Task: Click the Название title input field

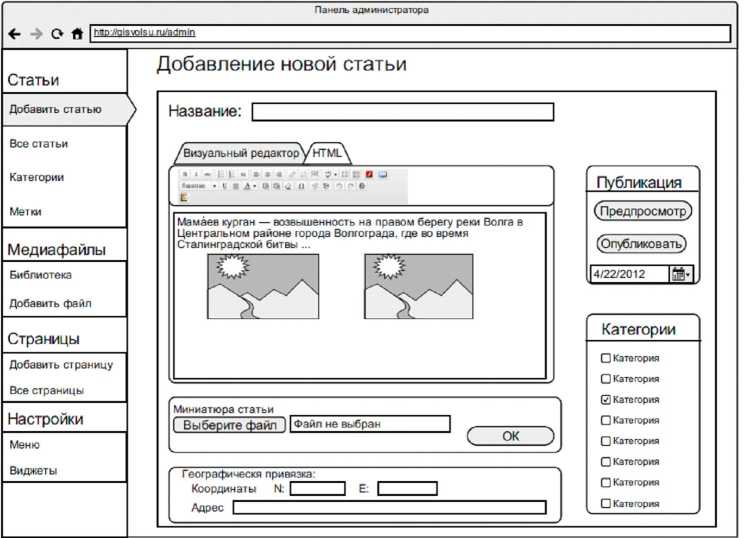Action: 403,112
